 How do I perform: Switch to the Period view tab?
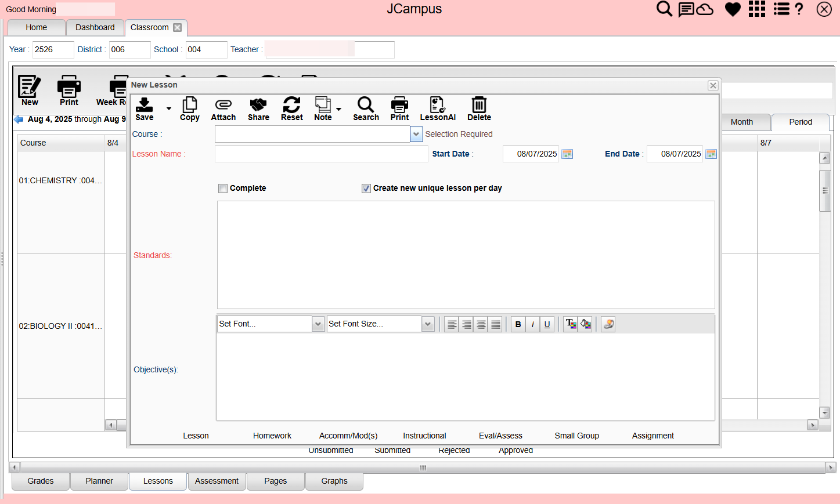pyautogui.click(x=801, y=122)
